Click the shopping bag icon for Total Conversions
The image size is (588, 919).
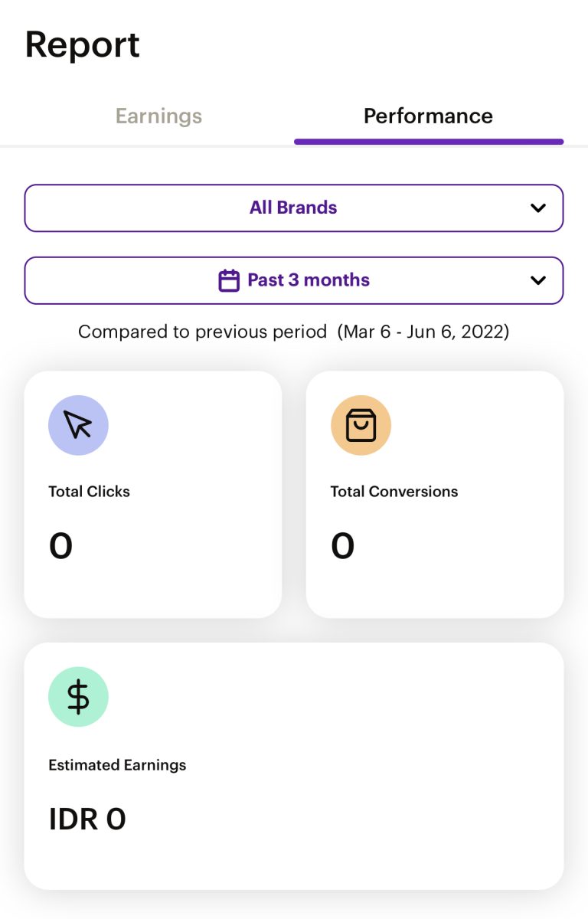pyautogui.click(x=361, y=425)
